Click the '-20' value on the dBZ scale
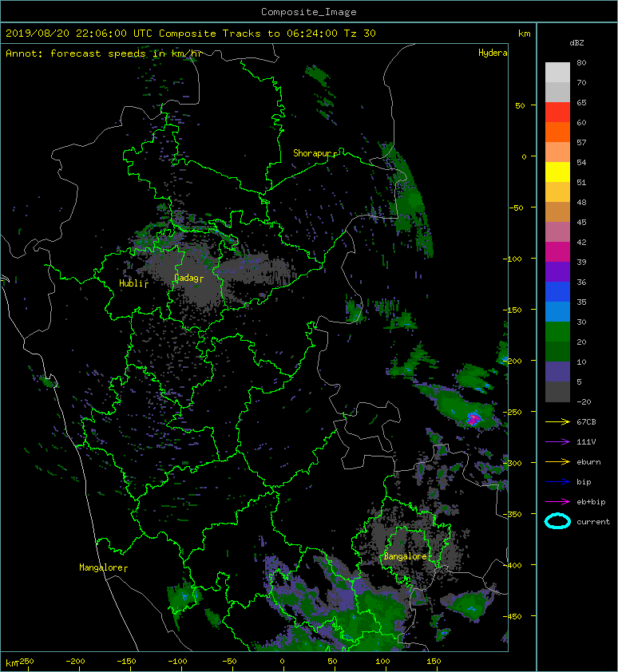The image size is (618, 672). tap(584, 402)
